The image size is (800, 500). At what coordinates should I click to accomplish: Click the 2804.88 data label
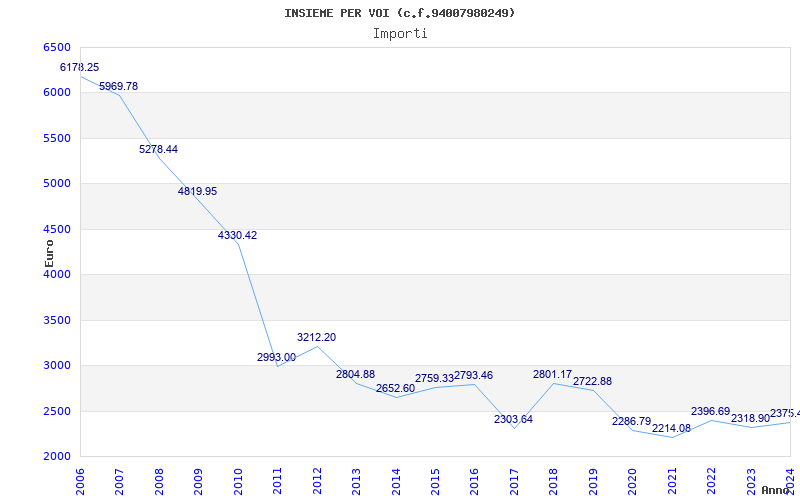355,375
